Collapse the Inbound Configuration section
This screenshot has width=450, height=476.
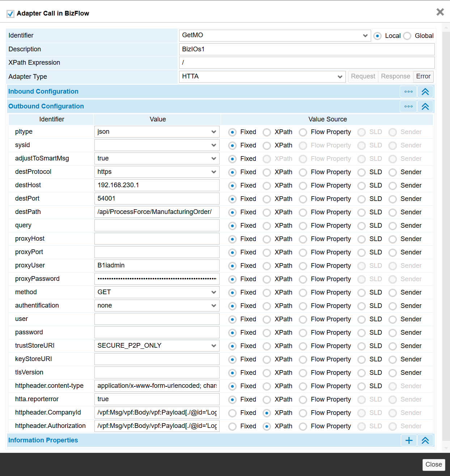tap(425, 92)
